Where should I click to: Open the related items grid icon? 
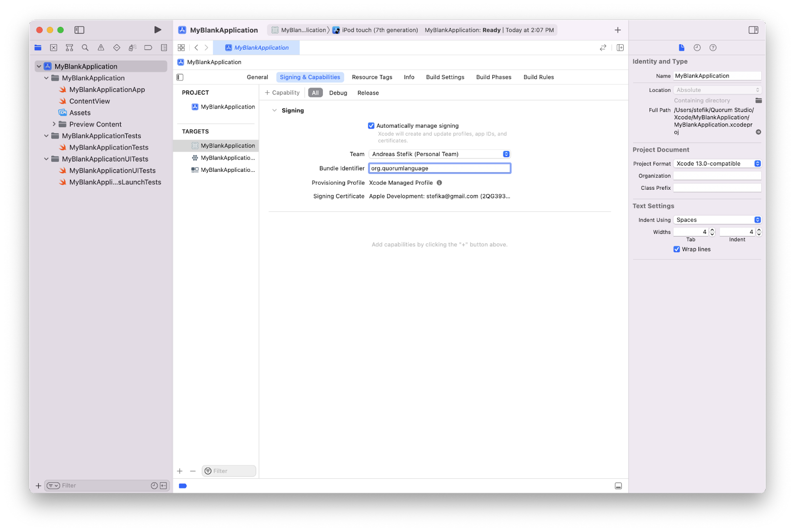(x=181, y=48)
